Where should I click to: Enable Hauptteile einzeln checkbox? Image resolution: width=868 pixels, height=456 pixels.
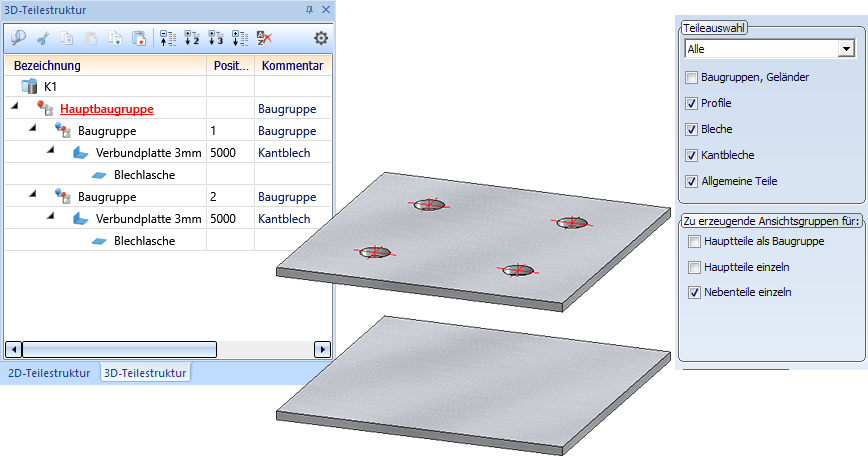pos(694,268)
